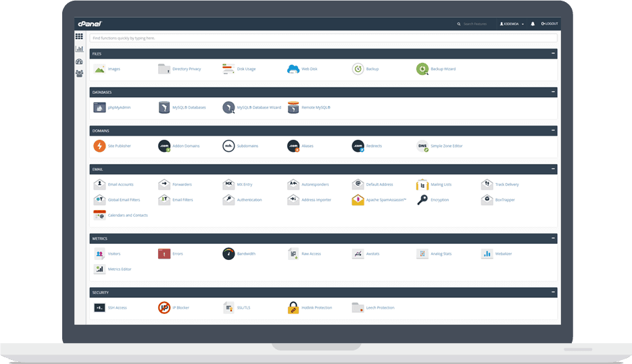This screenshot has height=364, width=632.
Task: Open the K3DEMOA user dropdown
Action: 512,24
